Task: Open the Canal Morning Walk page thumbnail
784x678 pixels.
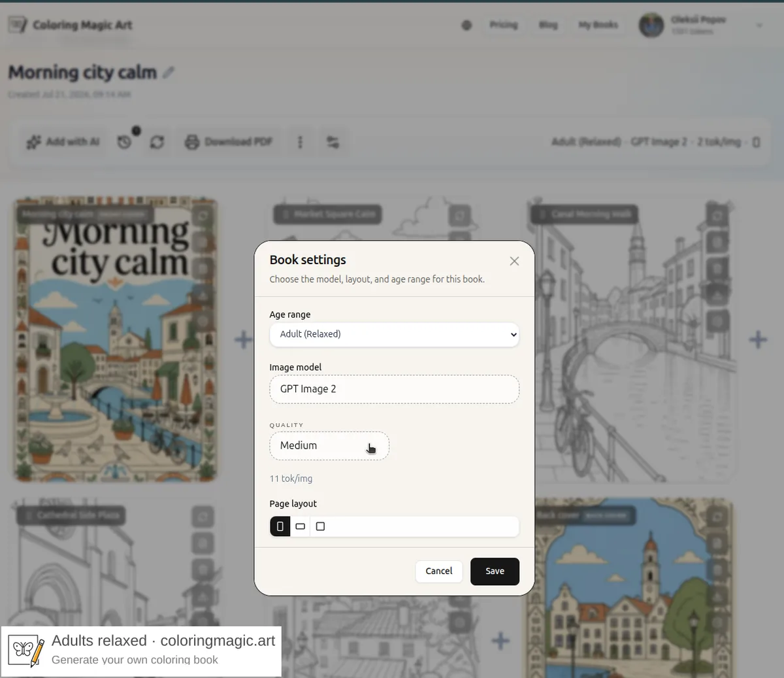Action: (630, 340)
